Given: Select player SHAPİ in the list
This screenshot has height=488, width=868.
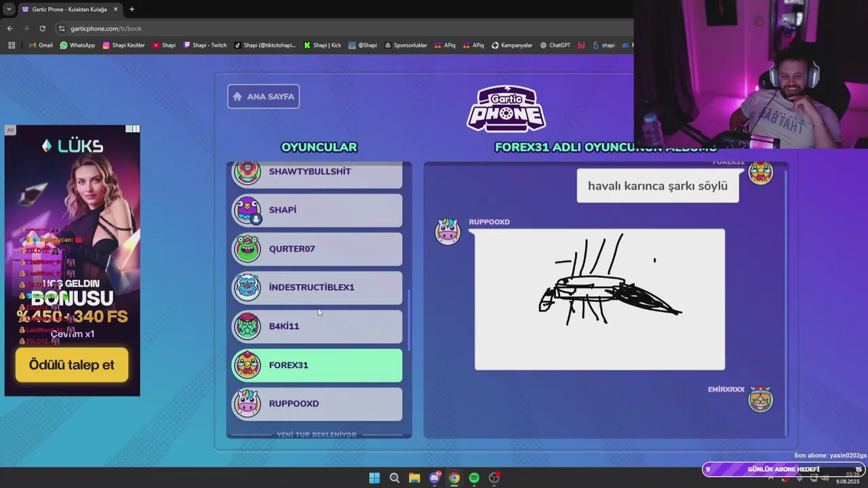Looking at the screenshot, I should (x=317, y=210).
